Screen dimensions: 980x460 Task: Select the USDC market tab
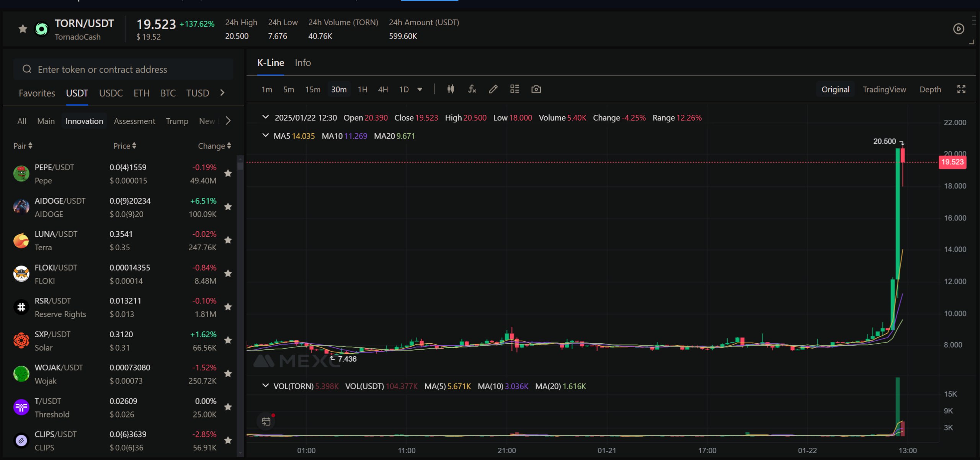[x=111, y=93]
